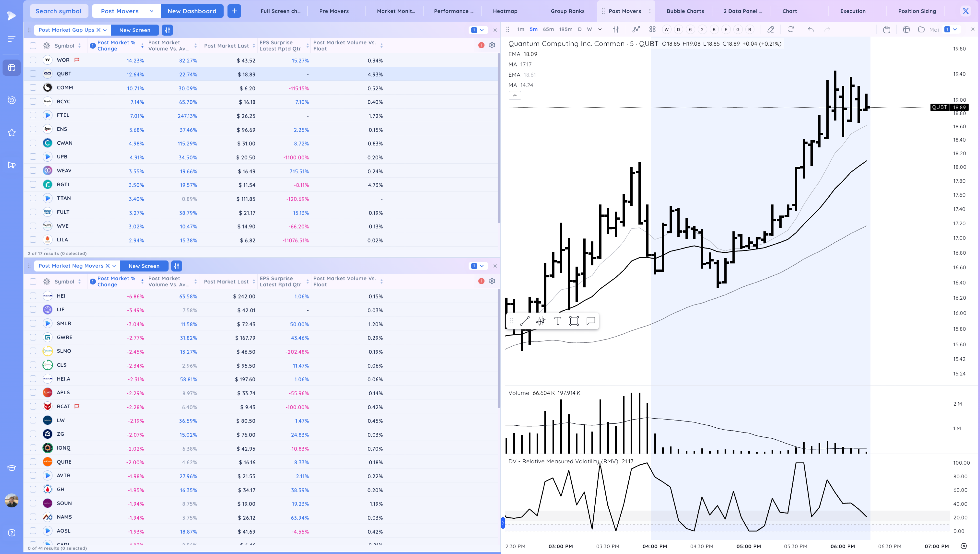Set chart timeframe to 65m
This screenshot has width=980, height=554.
coord(548,29)
